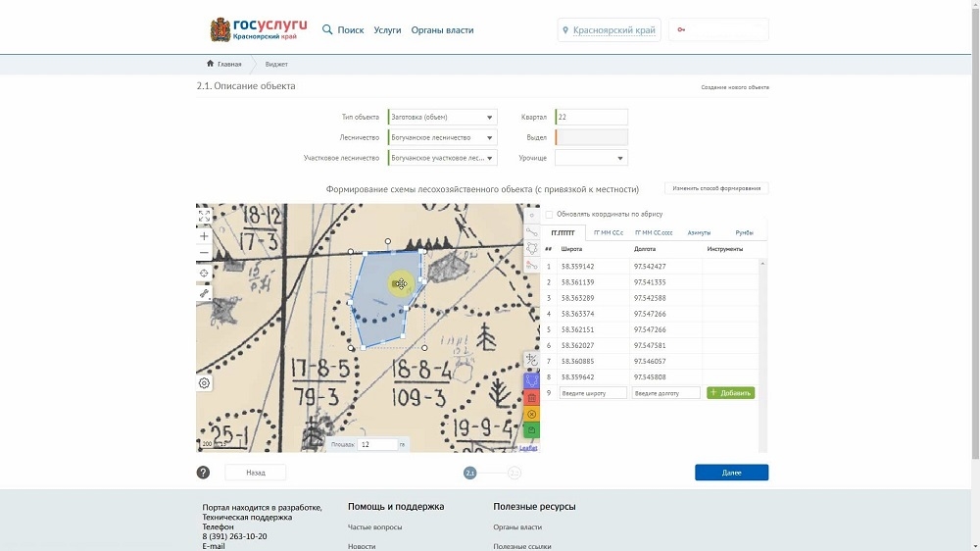Expand the Тип объекта dropdown
980x551 pixels.
tap(443, 117)
